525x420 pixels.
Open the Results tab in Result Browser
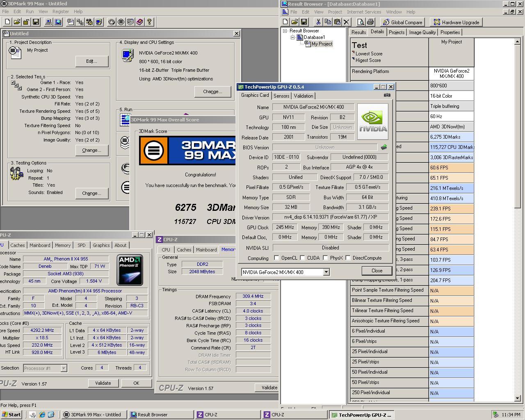coord(358,32)
